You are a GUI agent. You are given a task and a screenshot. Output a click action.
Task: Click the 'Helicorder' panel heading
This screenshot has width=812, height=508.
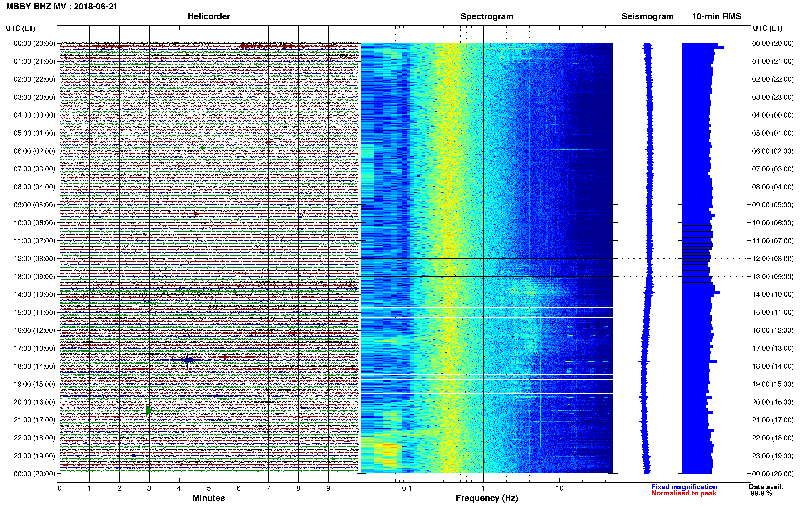click(209, 16)
